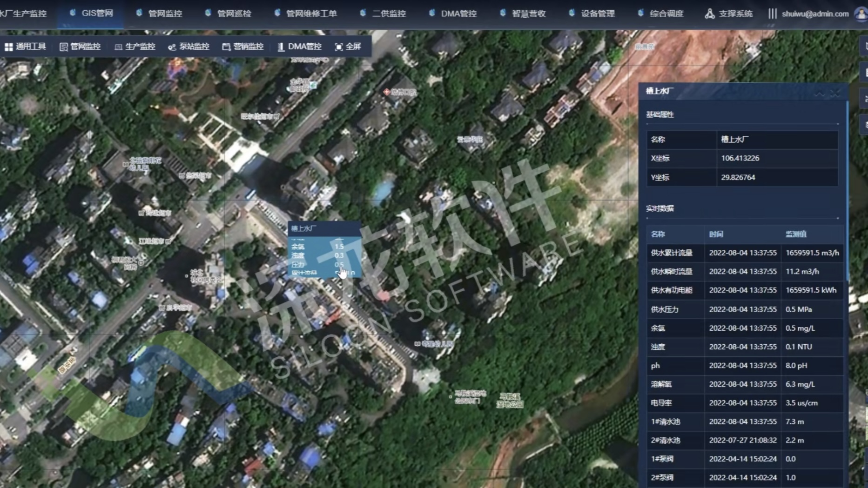Click the X坐标 value field 106.413226
The width and height of the screenshot is (868, 488).
tap(776, 158)
